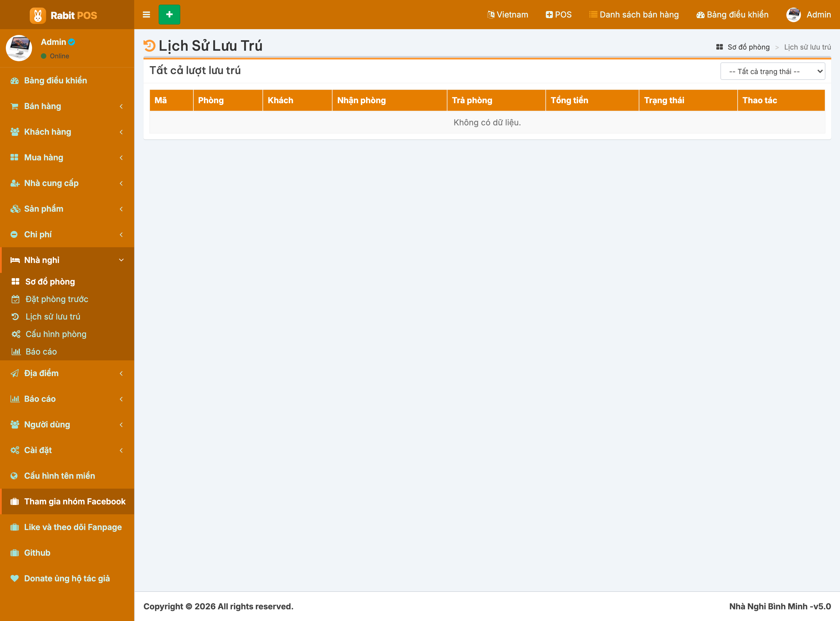Click the Admin username in top bar
The image size is (840, 621).
(819, 15)
